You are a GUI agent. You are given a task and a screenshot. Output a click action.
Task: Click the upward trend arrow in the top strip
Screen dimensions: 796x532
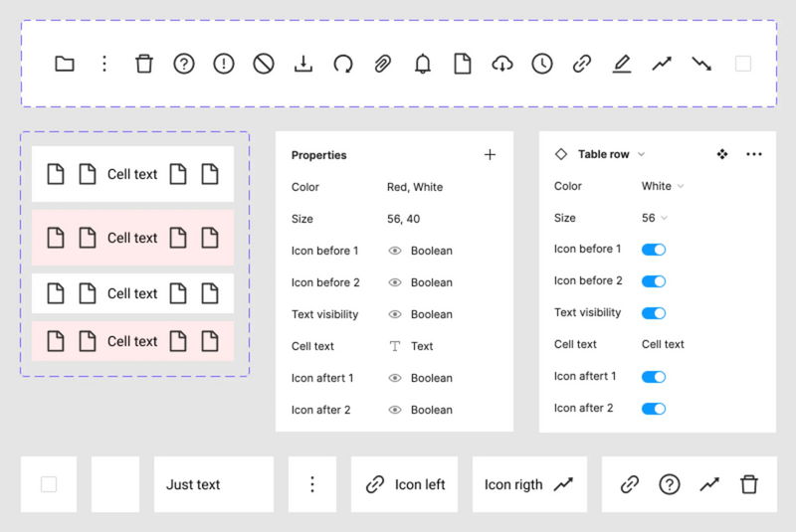pyautogui.click(x=662, y=64)
